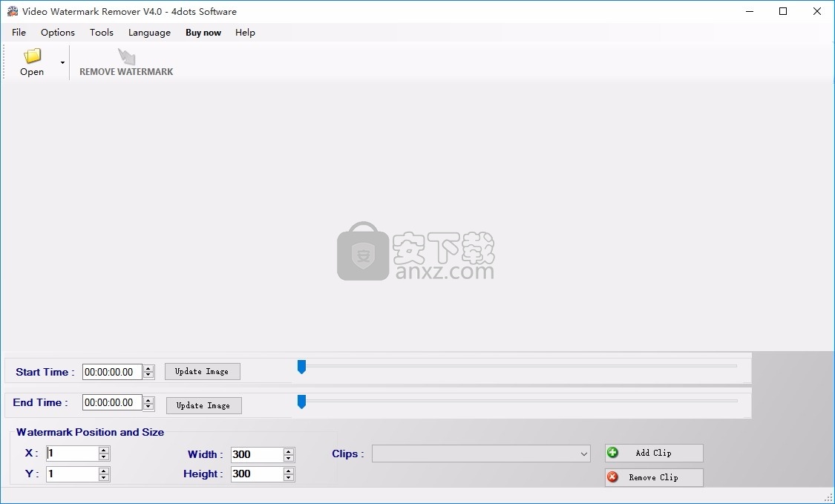Open the Language menu
Image resolution: width=835 pixels, height=504 pixels.
pyautogui.click(x=149, y=33)
